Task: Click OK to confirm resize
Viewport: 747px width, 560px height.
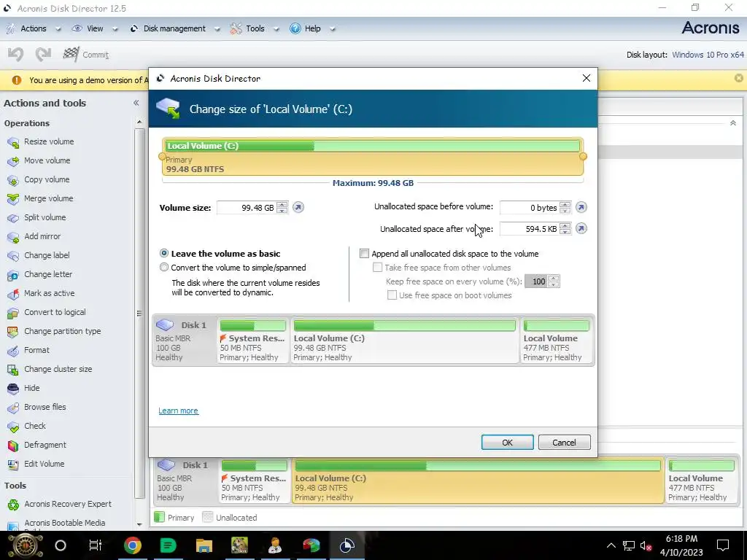Action: click(508, 443)
